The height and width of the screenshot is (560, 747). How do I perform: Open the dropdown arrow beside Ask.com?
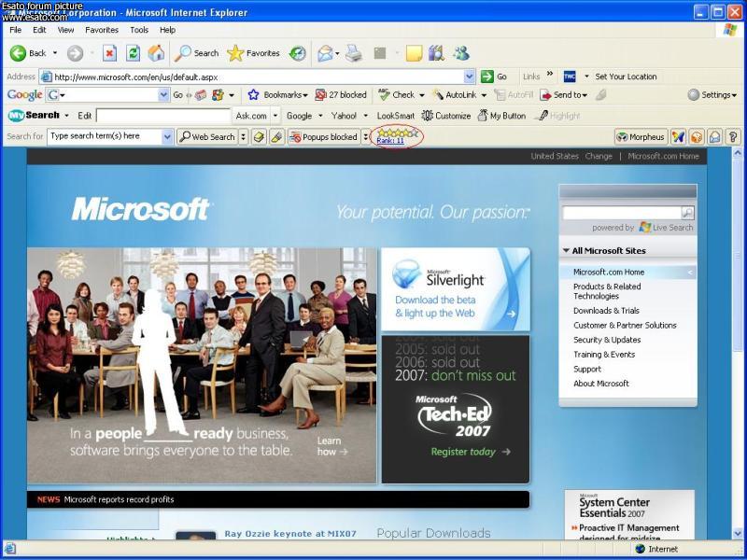click(x=275, y=116)
